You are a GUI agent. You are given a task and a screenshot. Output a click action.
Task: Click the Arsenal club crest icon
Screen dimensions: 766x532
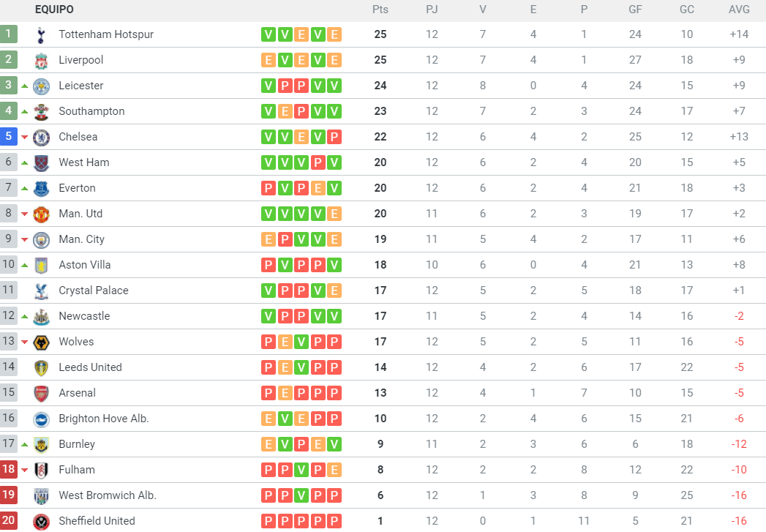pos(42,393)
